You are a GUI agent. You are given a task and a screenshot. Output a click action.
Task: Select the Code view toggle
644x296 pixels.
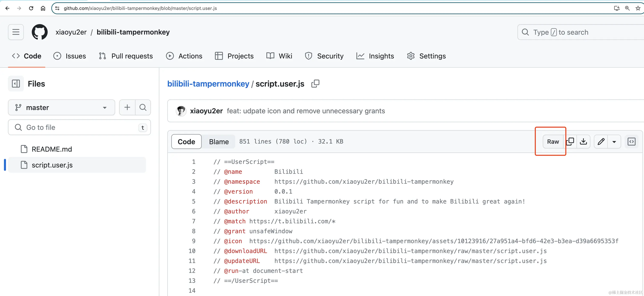186,141
